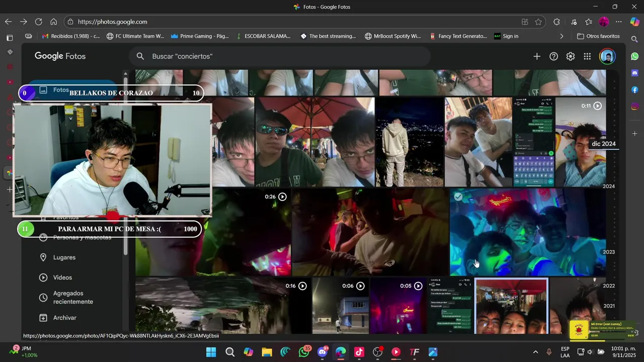644x362 pixels.
Task: Open the red umbrella sunglasses selfie
Action: coord(314,142)
